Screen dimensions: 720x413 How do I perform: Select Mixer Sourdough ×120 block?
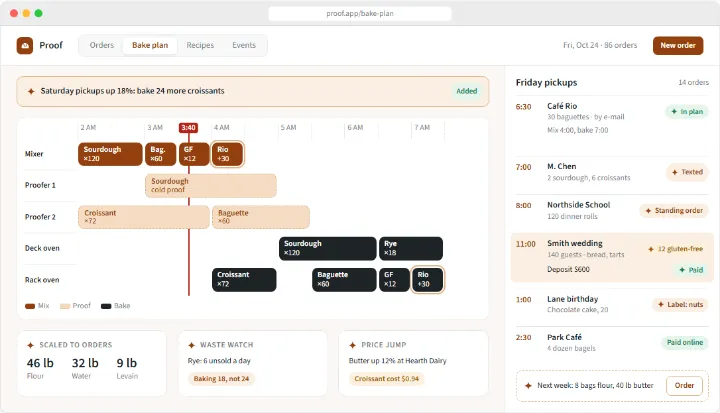coord(110,154)
